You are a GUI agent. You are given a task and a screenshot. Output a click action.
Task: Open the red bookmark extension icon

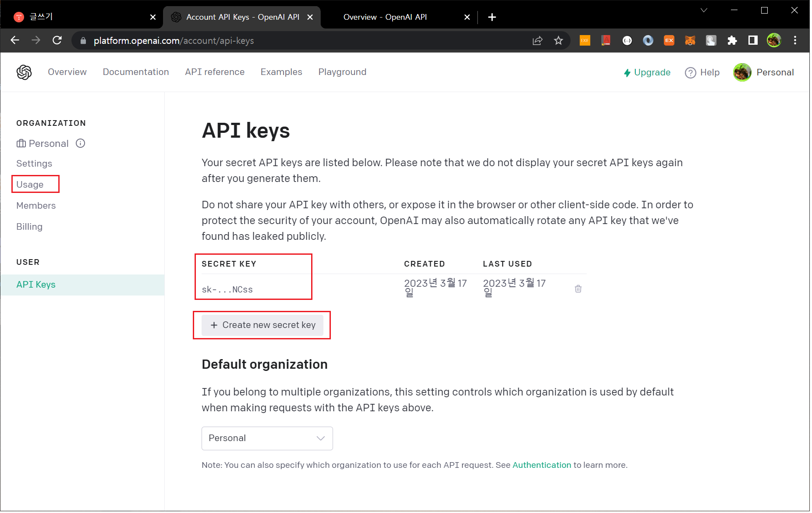[606, 40]
